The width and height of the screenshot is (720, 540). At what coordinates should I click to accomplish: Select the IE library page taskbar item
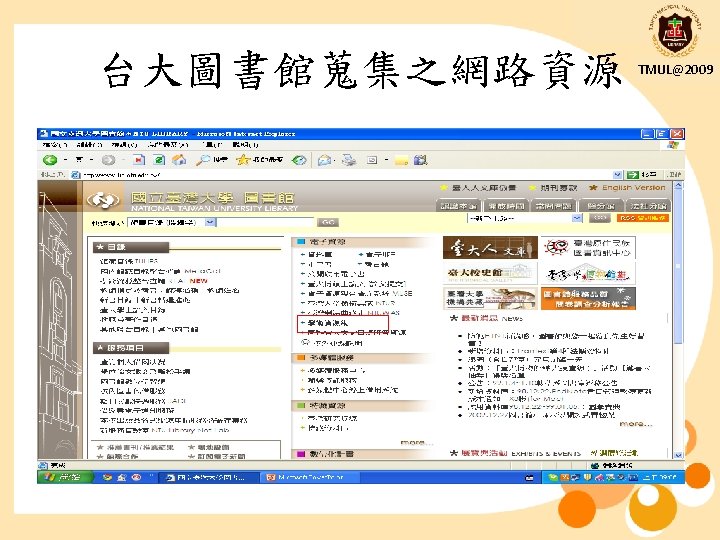[208, 477]
